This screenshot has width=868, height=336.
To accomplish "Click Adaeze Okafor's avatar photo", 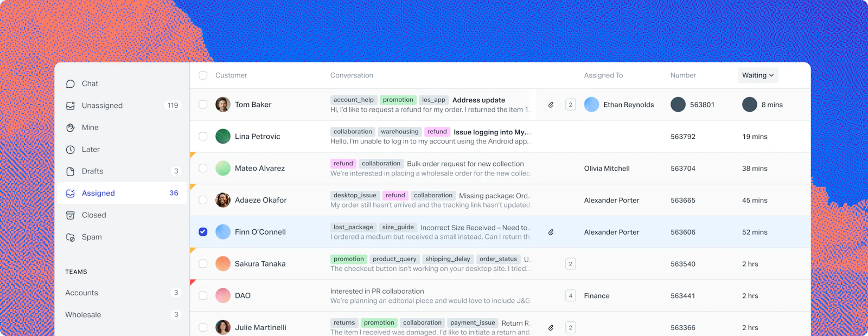I will [x=223, y=200].
